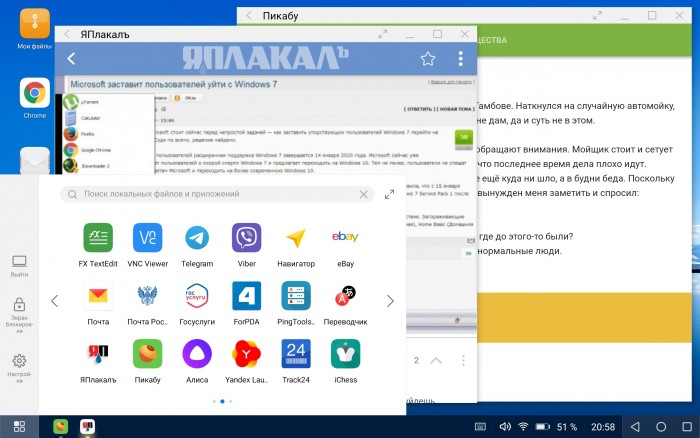Click ОТВЕТИТЬ reply link in ЯПлакалъ
Screen dimensions: 700x438
tap(419, 109)
